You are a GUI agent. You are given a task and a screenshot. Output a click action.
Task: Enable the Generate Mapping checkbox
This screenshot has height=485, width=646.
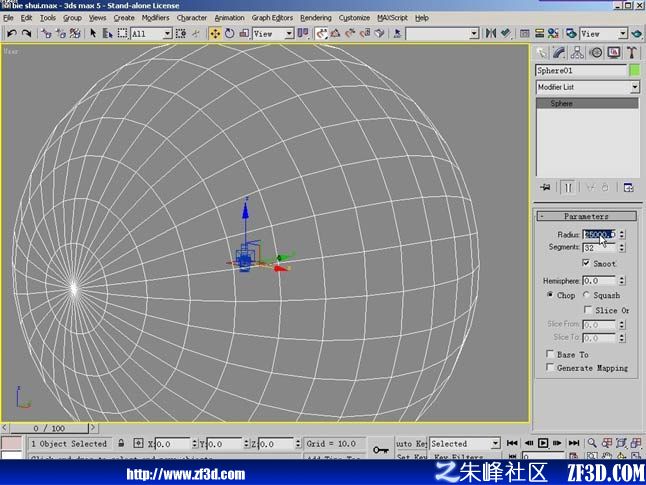[550, 367]
